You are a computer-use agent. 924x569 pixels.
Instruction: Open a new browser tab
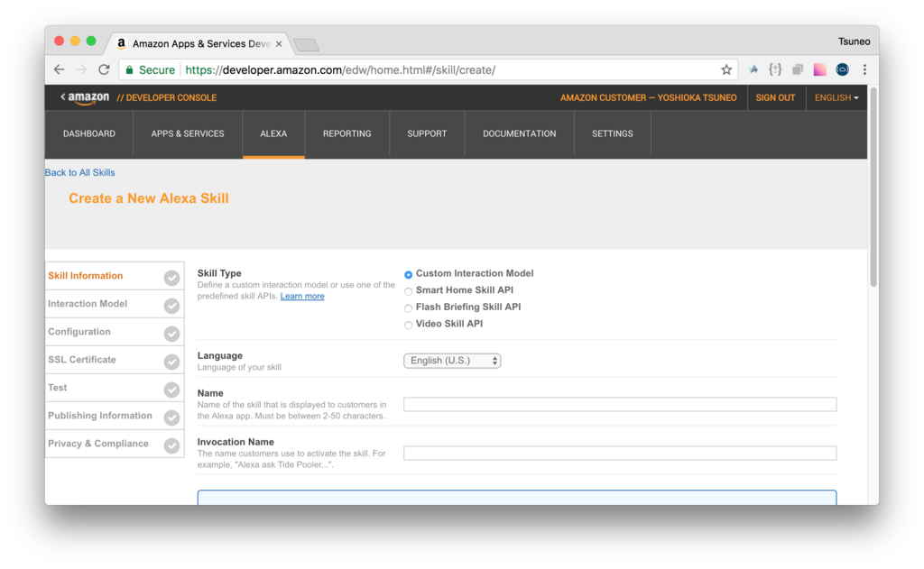(x=306, y=45)
